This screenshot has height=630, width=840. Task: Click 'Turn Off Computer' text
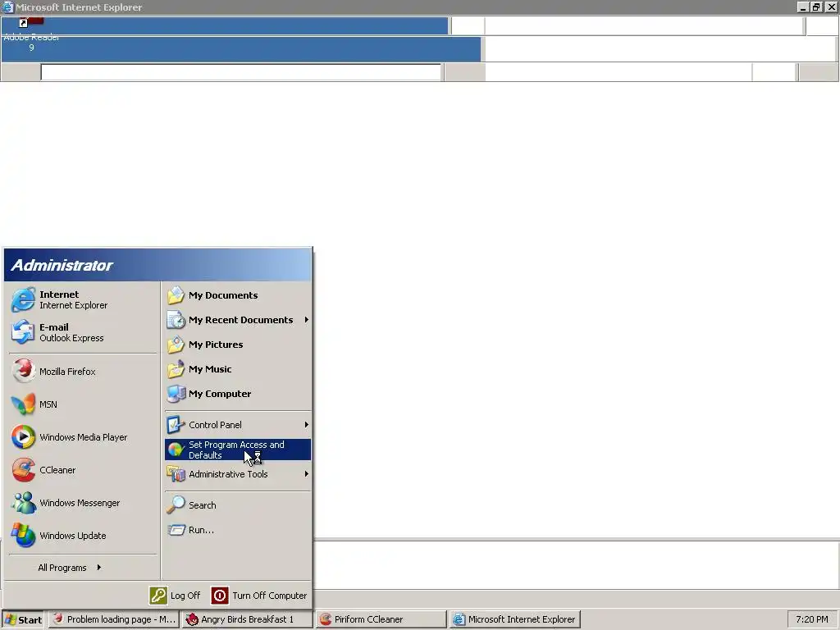(x=269, y=596)
